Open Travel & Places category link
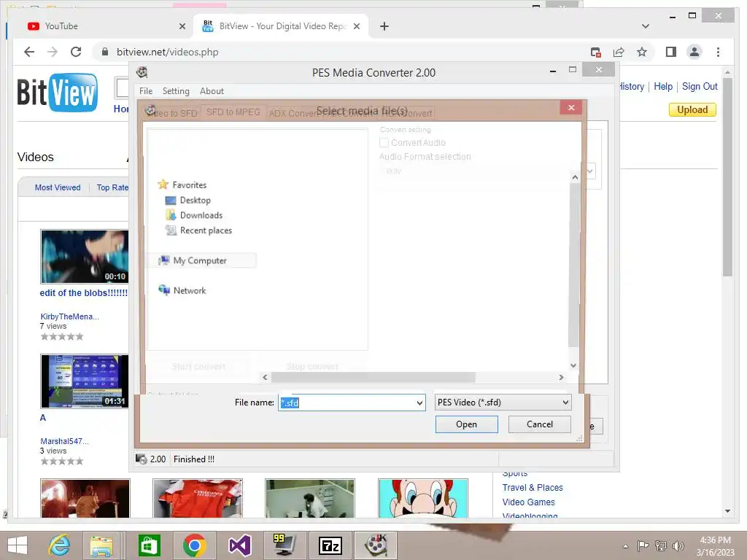Image resolution: width=747 pixels, height=560 pixels. pos(532,488)
